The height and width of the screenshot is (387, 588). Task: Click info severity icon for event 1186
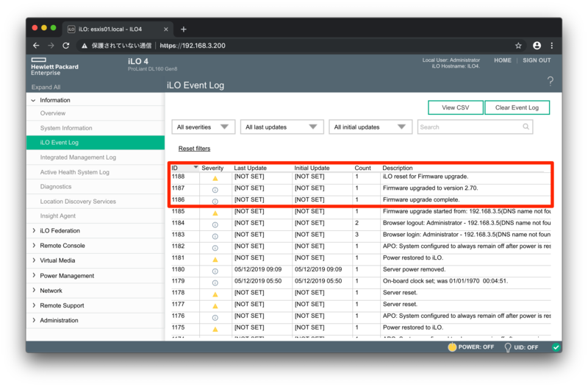215,202
